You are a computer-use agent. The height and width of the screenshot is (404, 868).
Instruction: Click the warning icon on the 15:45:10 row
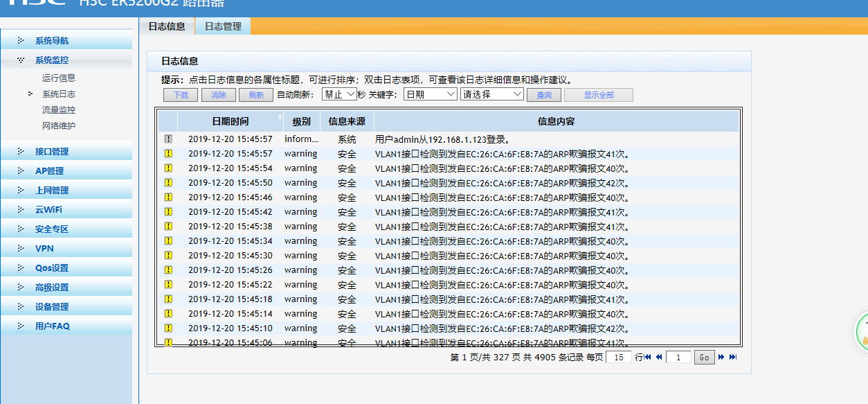[x=168, y=328]
